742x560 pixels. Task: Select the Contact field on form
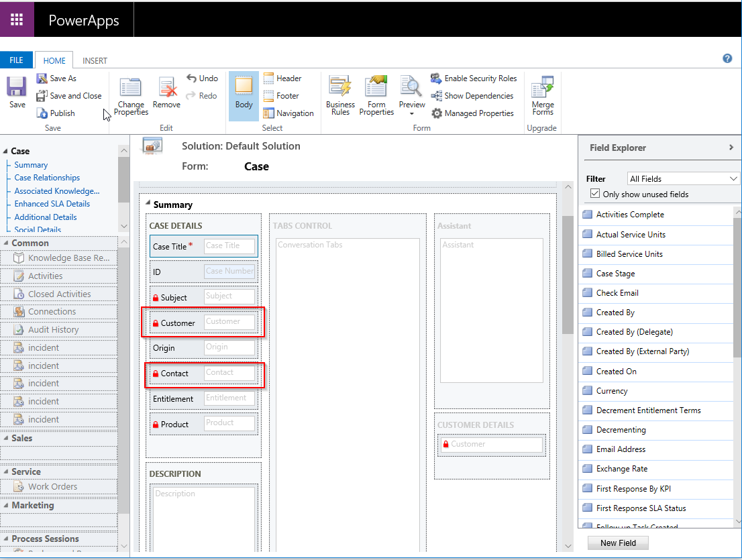pyautogui.click(x=204, y=374)
